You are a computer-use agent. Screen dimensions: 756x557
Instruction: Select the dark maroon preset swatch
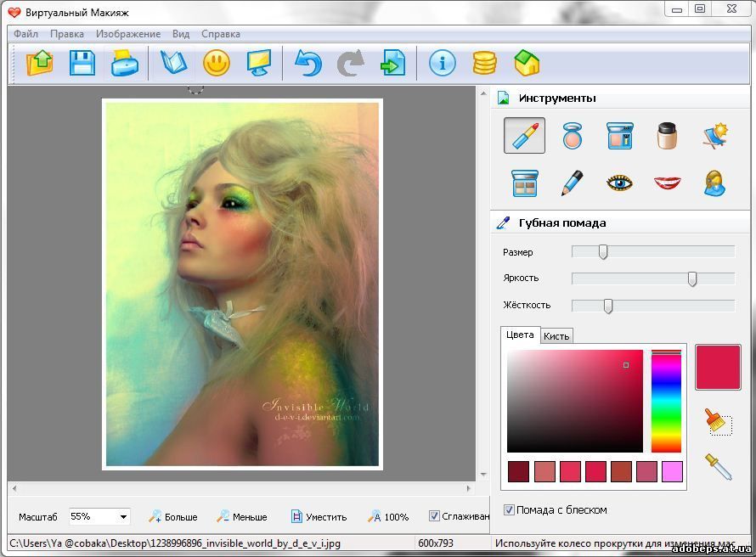(518, 471)
